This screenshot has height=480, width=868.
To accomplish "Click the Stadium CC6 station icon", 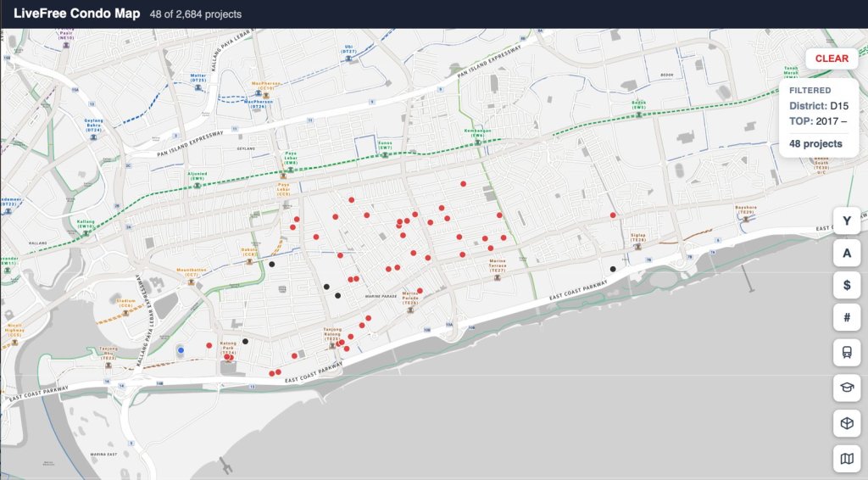I will pyautogui.click(x=125, y=313).
